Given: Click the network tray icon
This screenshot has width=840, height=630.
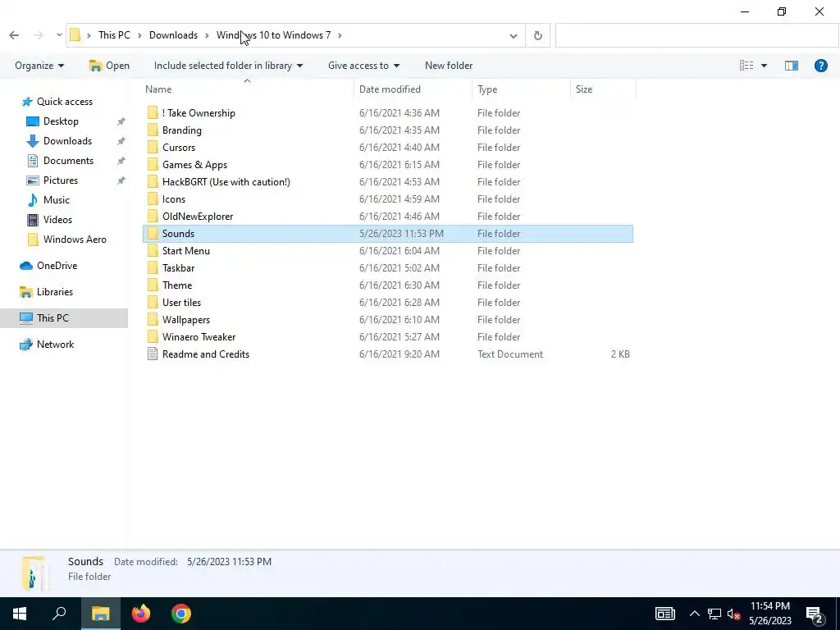Looking at the screenshot, I should [714, 614].
